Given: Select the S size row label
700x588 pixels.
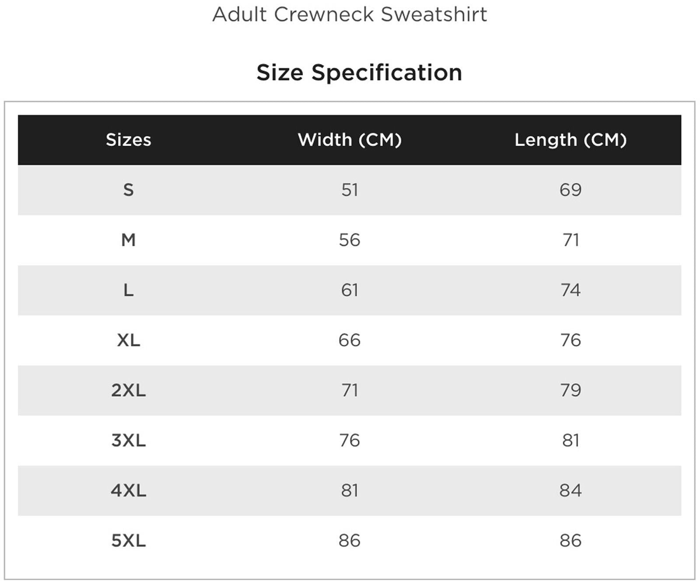Looking at the screenshot, I should pyautogui.click(x=128, y=190).
